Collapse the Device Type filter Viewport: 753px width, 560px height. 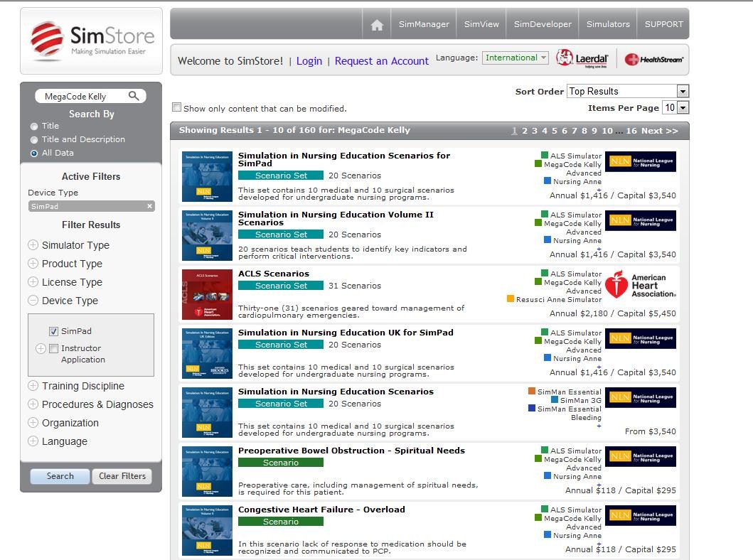(33, 301)
